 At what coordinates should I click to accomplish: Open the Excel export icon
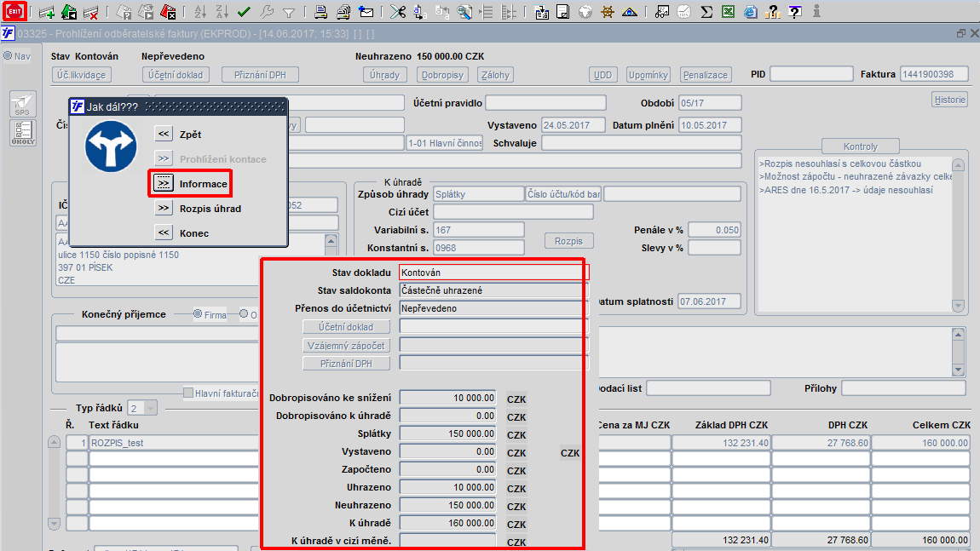pyautogui.click(x=729, y=12)
